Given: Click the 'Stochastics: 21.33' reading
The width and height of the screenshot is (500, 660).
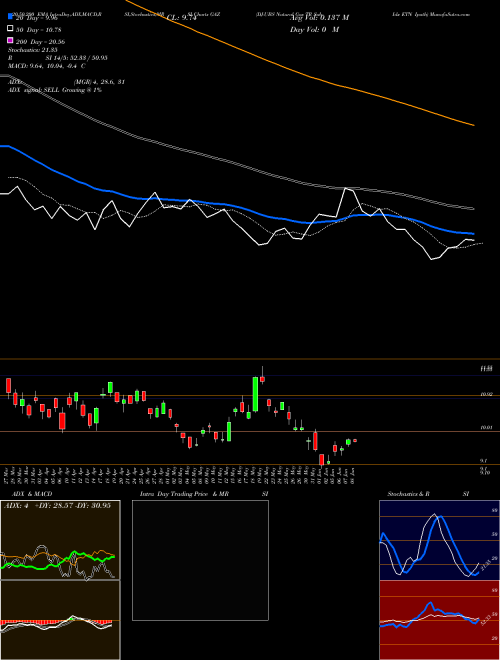Looking at the screenshot, I should point(32,50).
